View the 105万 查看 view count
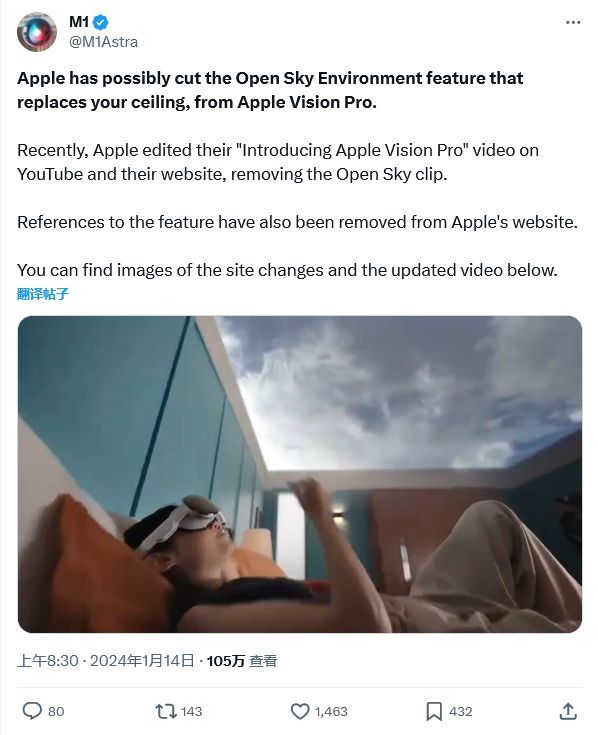The height and width of the screenshot is (735, 598). pos(242,661)
